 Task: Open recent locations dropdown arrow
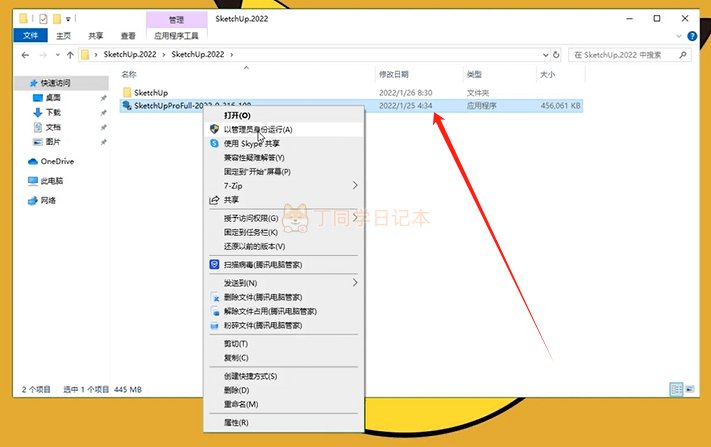[x=58, y=55]
